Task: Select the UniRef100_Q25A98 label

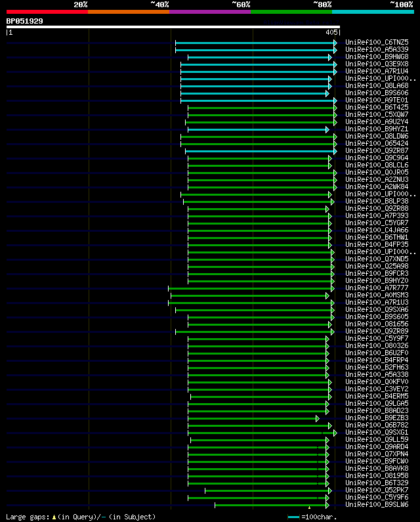Action: 377,267
